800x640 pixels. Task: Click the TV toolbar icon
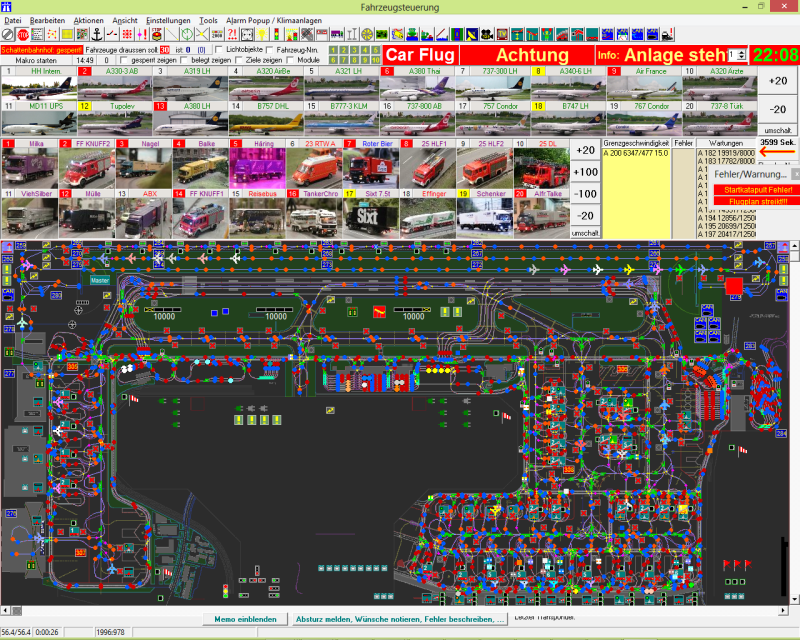click(502, 35)
